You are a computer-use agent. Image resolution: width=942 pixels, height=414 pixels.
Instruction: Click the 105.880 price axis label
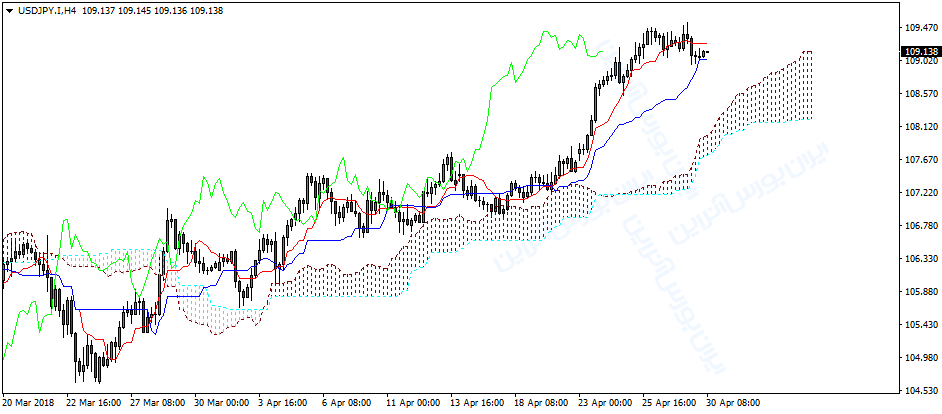920,292
